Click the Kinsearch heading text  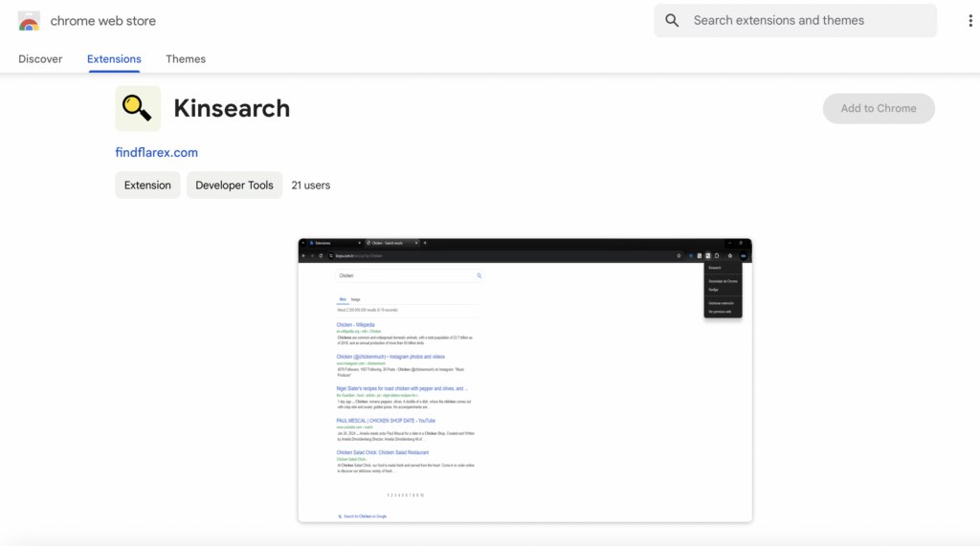click(232, 108)
